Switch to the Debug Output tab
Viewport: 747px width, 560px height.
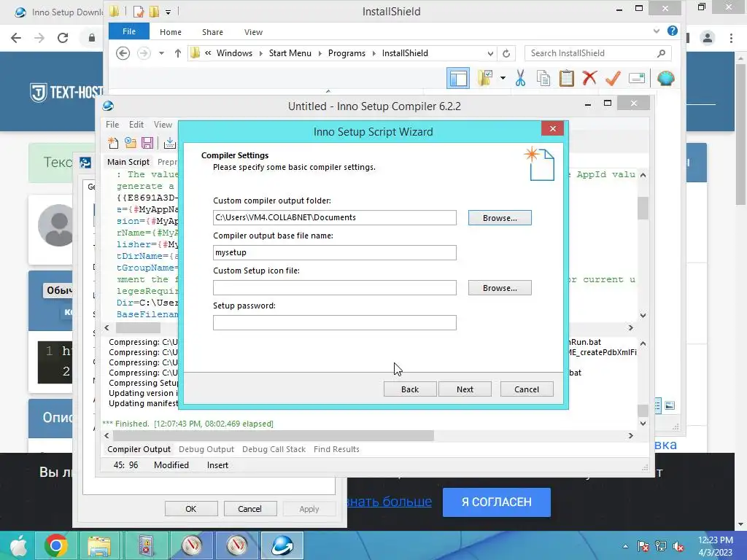[x=206, y=449]
